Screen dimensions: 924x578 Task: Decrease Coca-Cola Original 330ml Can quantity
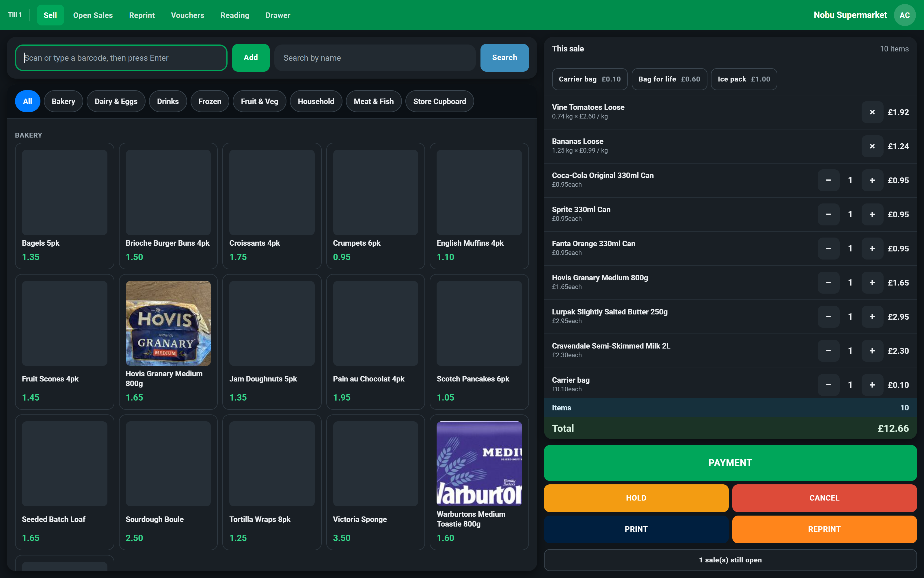pyautogui.click(x=828, y=180)
